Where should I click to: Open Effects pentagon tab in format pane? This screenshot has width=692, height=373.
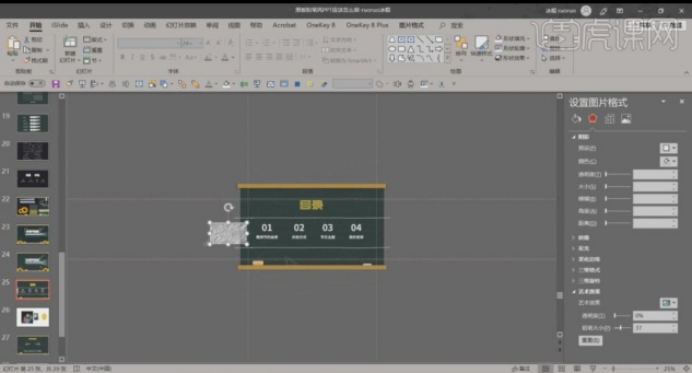592,118
